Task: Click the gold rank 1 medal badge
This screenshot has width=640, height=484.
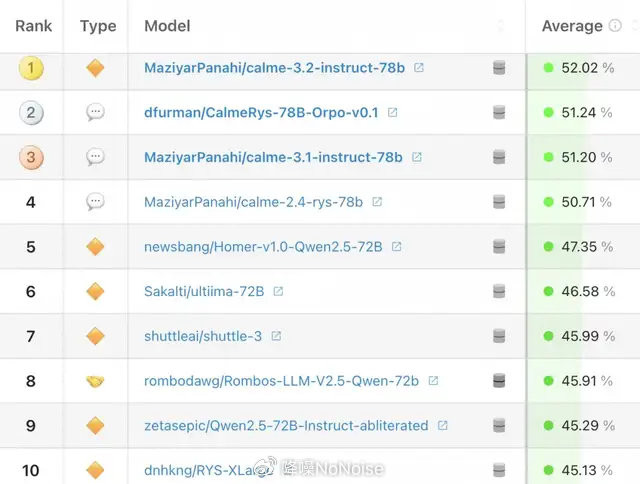Action: click(31, 68)
